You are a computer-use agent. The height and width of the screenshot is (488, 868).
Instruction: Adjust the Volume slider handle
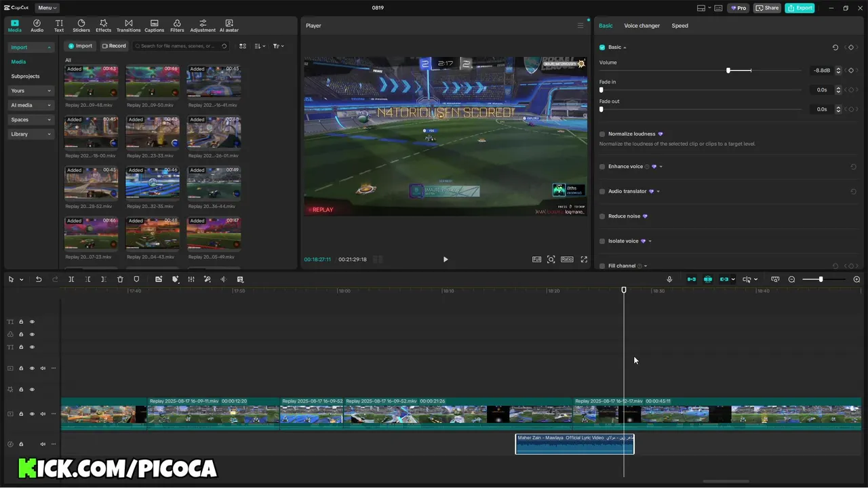(728, 70)
